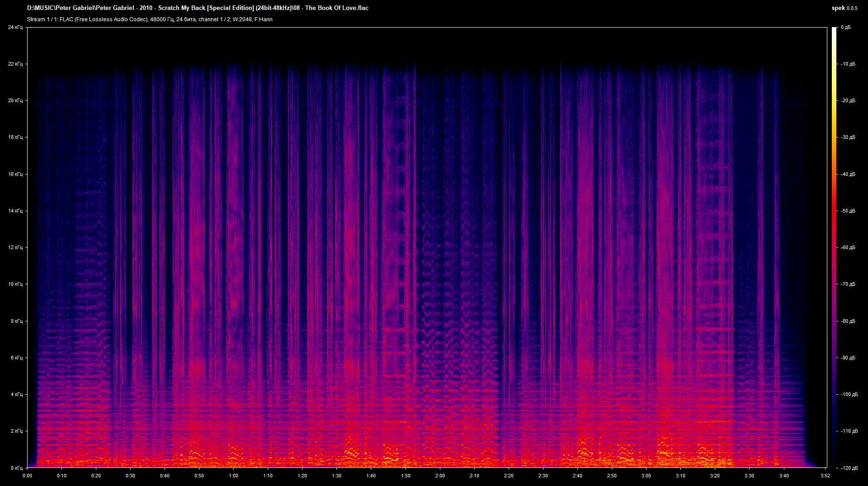Click the 12 кГц frequency axis label
The image size is (868, 486).
[x=15, y=248]
